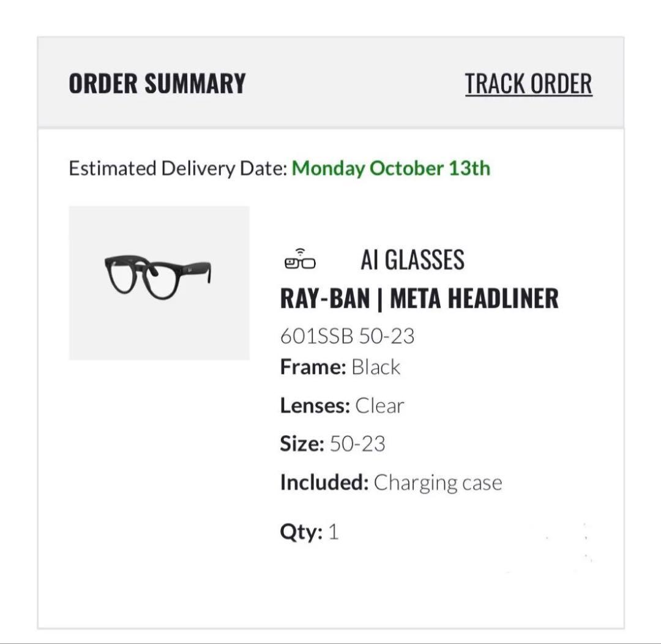Open the Headliner glasses product thumbnail

click(x=159, y=283)
